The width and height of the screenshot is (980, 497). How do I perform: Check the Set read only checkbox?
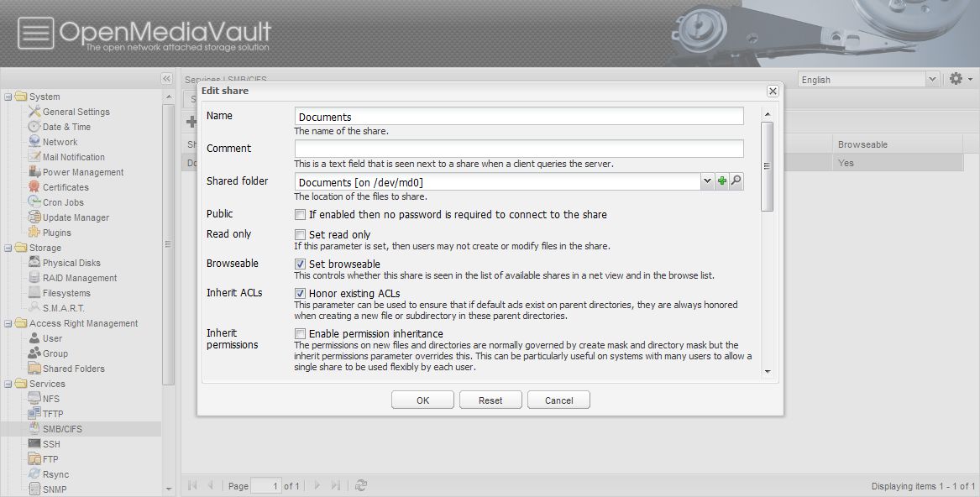[x=300, y=234]
